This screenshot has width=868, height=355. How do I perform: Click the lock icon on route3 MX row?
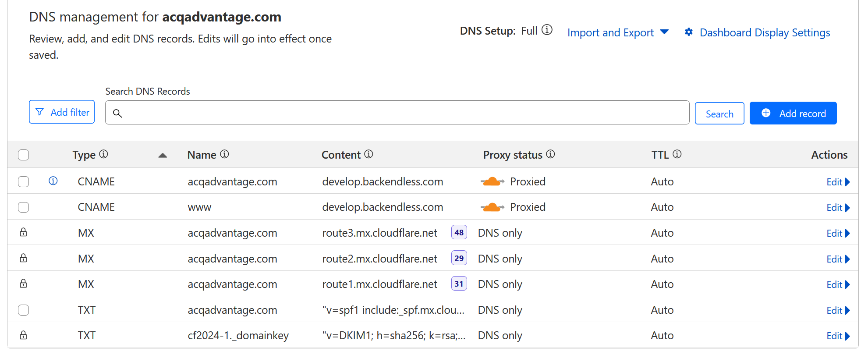[x=23, y=232]
